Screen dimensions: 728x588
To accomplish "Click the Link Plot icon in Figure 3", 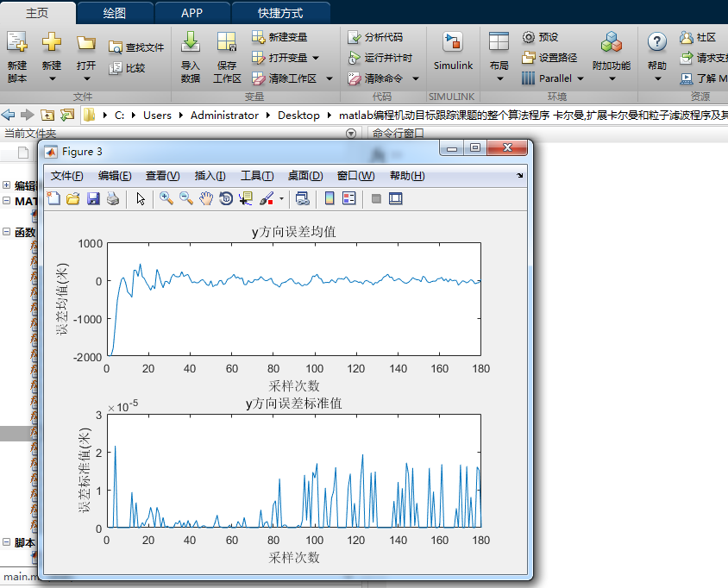I will coord(302,198).
